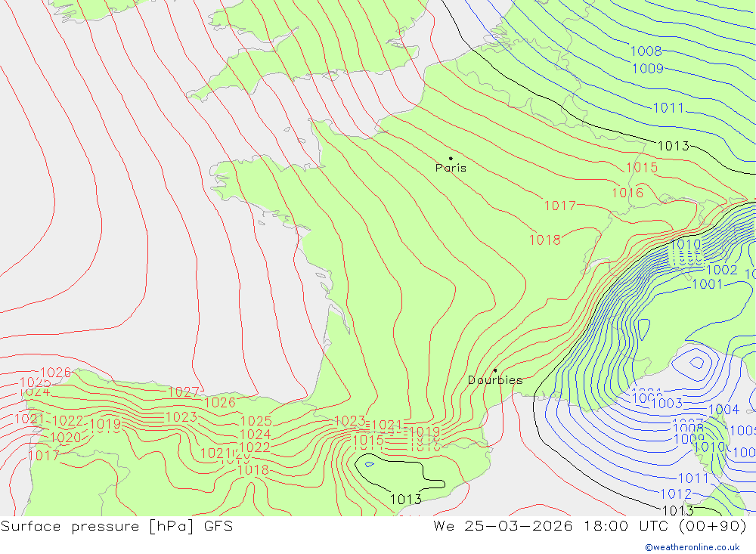756x554 pixels.
Task: Click the blue 1012 isobar label at bottom right
Action: 676,494
